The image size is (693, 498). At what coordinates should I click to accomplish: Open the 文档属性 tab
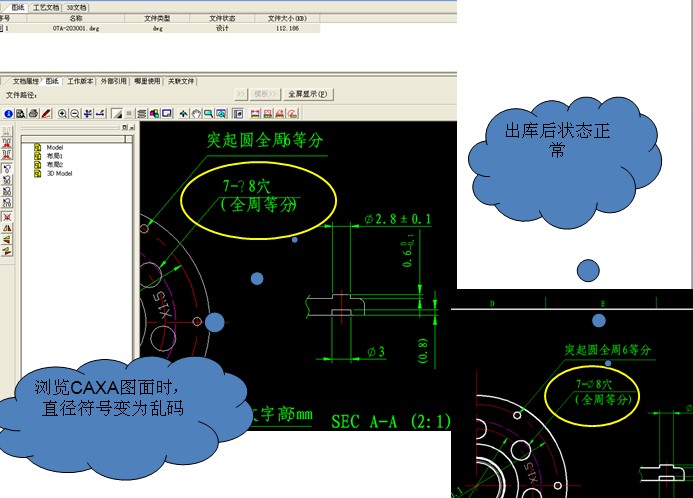coord(26,81)
